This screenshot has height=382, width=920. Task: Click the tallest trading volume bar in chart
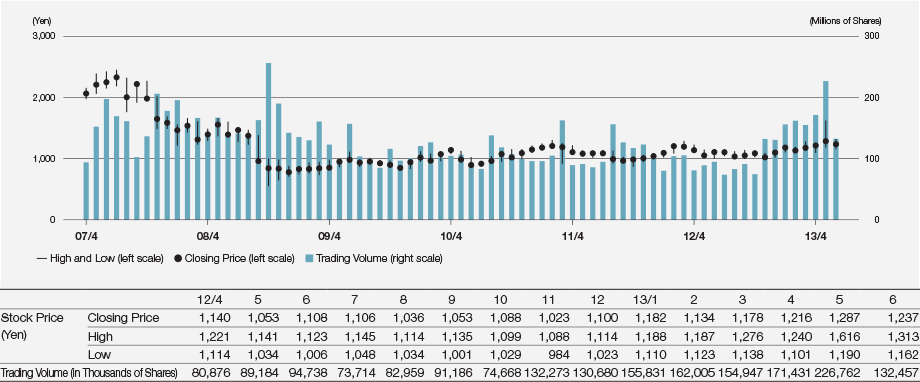point(269,141)
